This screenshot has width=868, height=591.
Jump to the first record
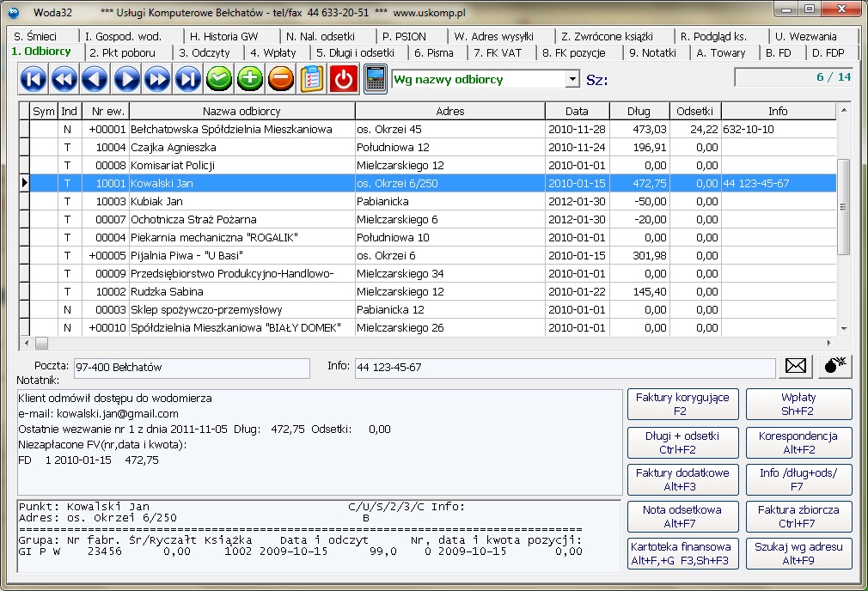(33, 80)
